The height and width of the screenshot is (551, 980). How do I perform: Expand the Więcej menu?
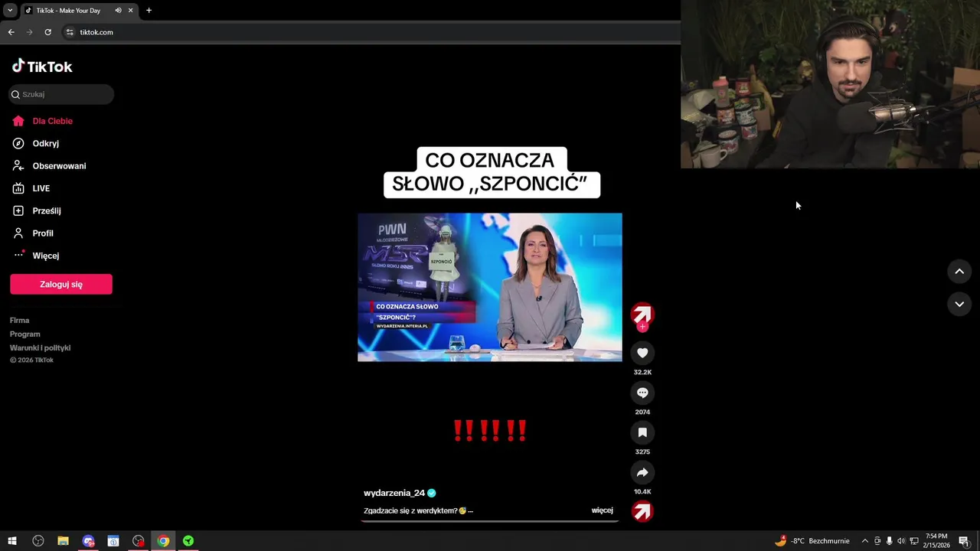tap(45, 256)
